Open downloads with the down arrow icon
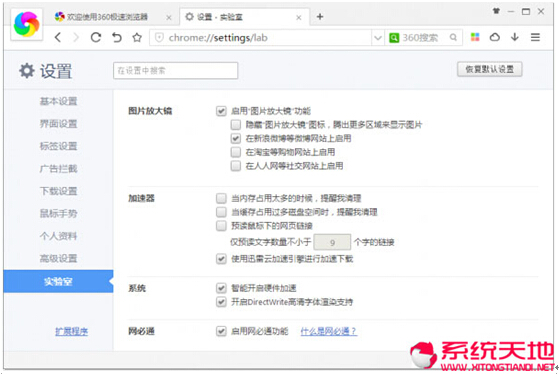Screen dimensions: 559x374 (515, 37)
